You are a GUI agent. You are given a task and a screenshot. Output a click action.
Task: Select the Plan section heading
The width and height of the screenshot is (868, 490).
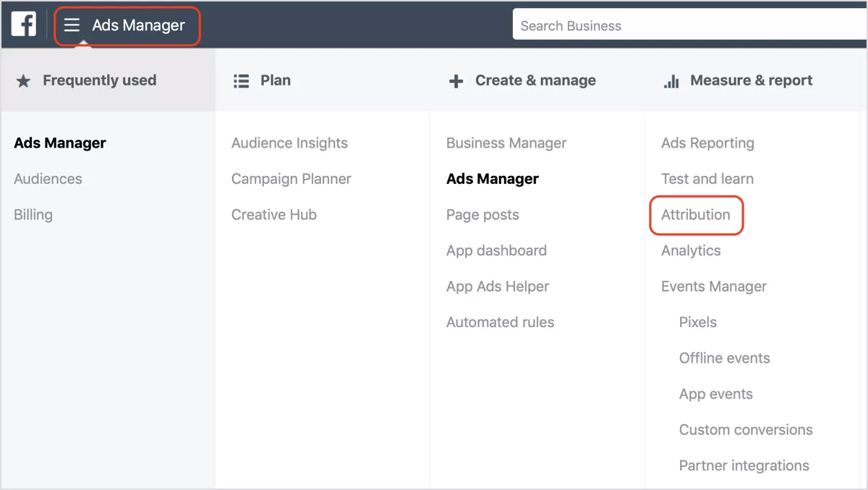[x=276, y=80]
